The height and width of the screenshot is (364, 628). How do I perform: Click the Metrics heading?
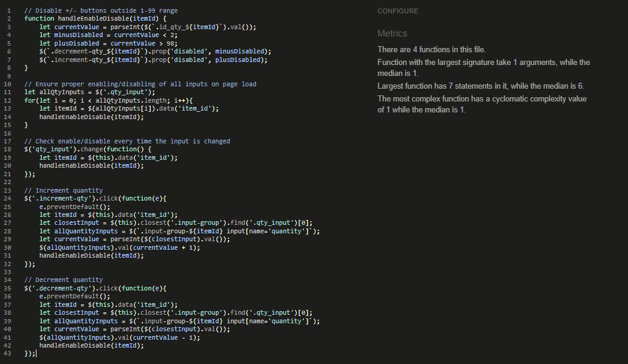(392, 33)
